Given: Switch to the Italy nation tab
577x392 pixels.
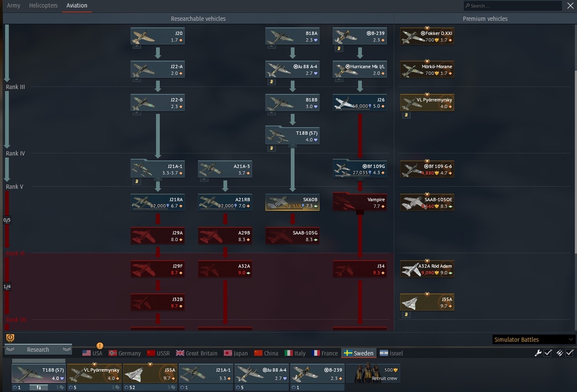Looking at the screenshot, I should [295, 353].
